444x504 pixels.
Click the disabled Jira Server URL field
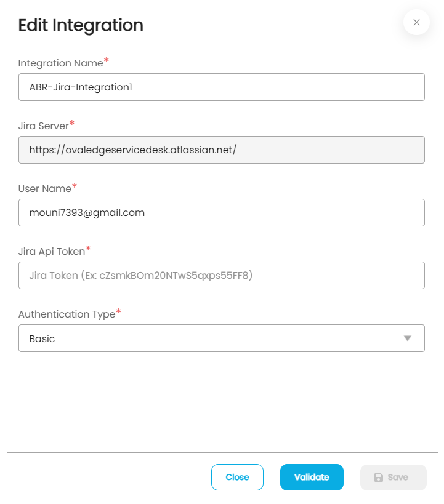click(222, 150)
